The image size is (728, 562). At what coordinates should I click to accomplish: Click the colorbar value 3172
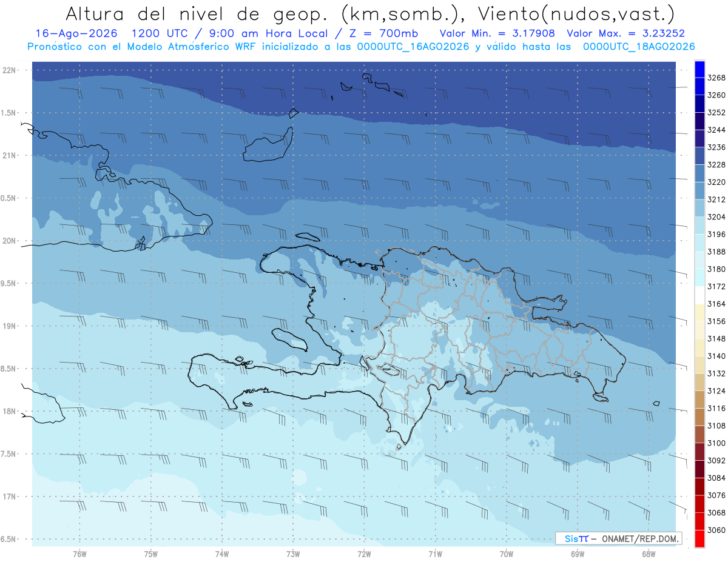pos(716,287)
